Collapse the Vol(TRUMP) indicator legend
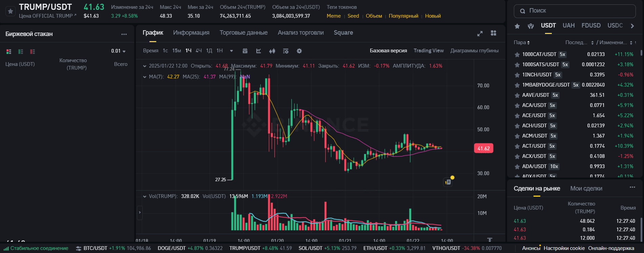Image resolution: width=644 pixels, height=253 pixels. [x=145, y=196]
